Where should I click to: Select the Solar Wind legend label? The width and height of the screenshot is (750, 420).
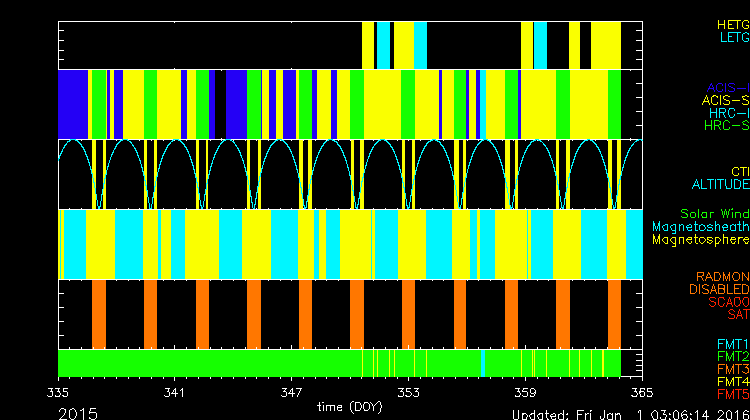714,214
